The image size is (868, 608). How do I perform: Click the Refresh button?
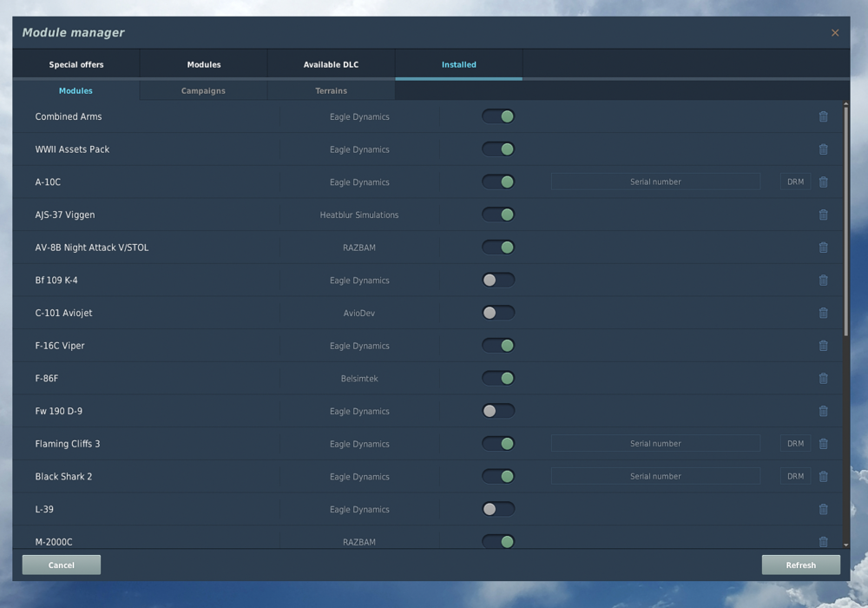pyautogui.click(x=801, y=565)
